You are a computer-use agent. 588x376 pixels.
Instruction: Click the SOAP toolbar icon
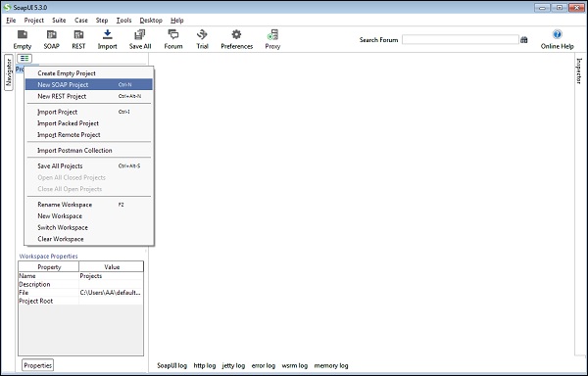[51, 35]
